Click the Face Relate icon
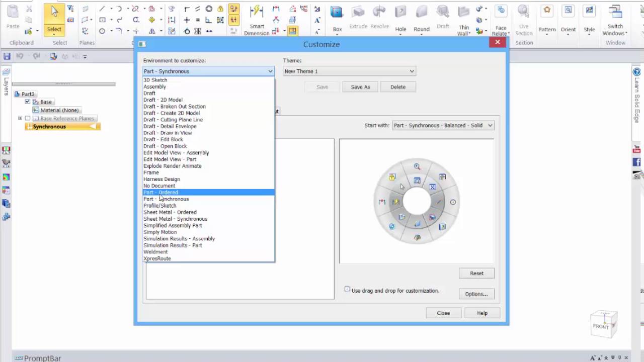Image resolution: width=644 pixels, height=362 pixels. [501, 11]
